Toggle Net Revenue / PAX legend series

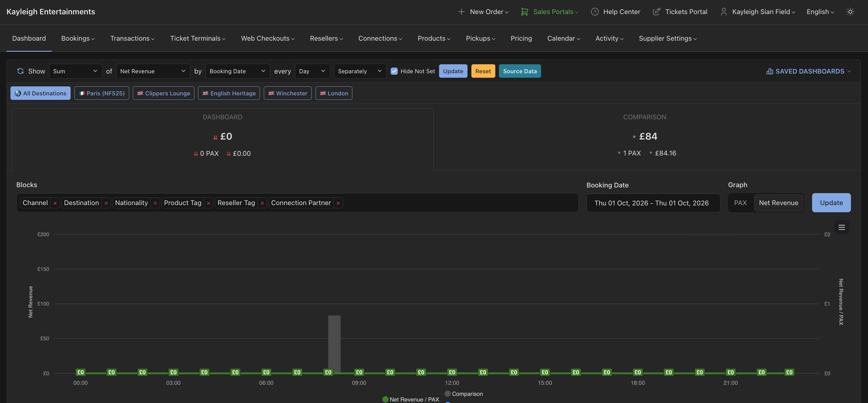pyautogui.click(x=411, y=399)
